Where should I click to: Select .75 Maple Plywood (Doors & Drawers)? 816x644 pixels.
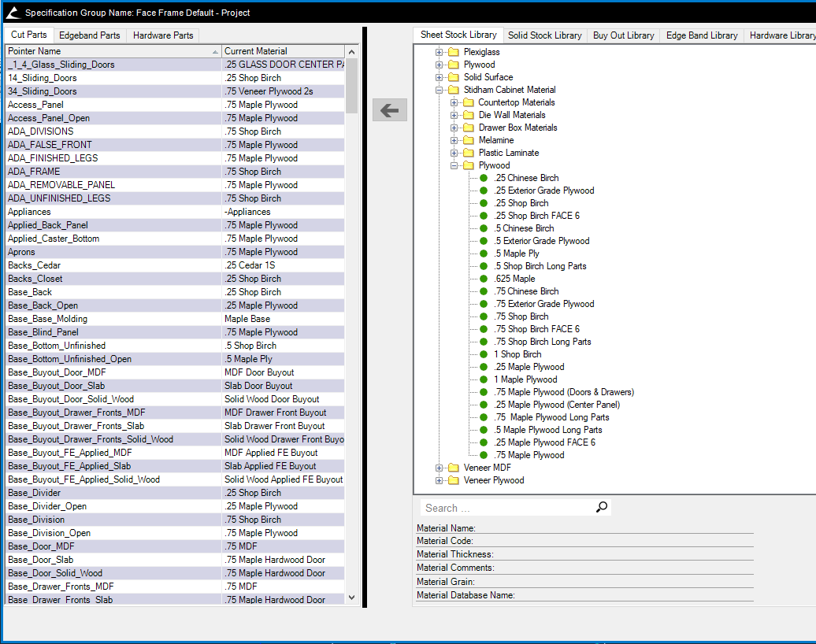(564, 392)
